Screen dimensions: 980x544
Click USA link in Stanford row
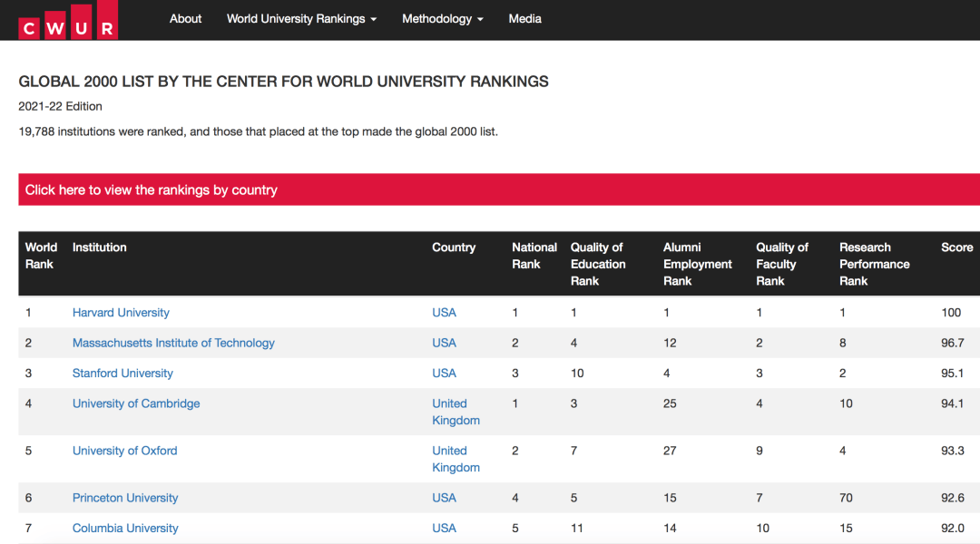444,373
